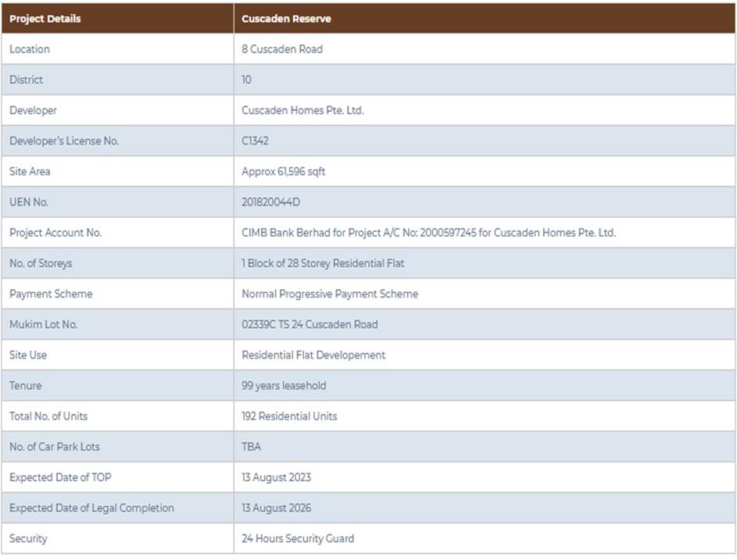Click the Project Details header cell
The image size is (737, 560).
45,18
